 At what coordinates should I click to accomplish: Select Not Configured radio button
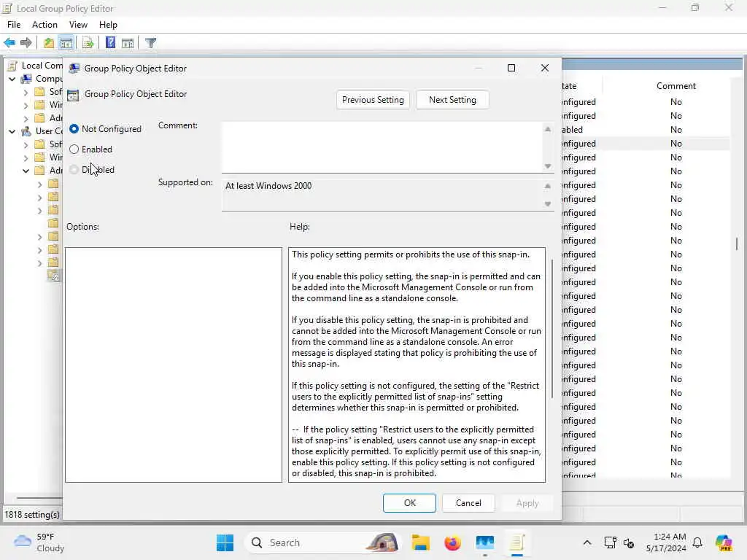pos(74,129)
